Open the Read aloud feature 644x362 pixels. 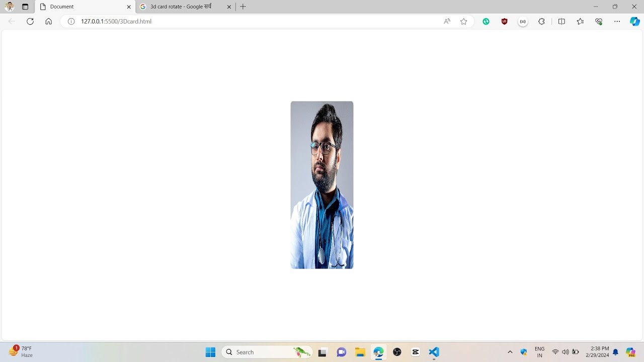point(447,21)
